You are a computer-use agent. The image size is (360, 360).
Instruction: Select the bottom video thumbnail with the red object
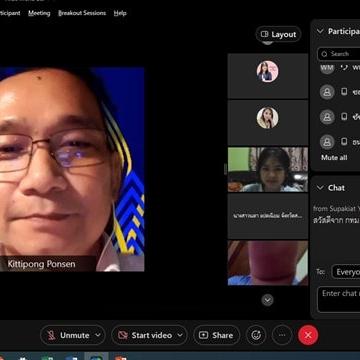(x=268, y=263)
